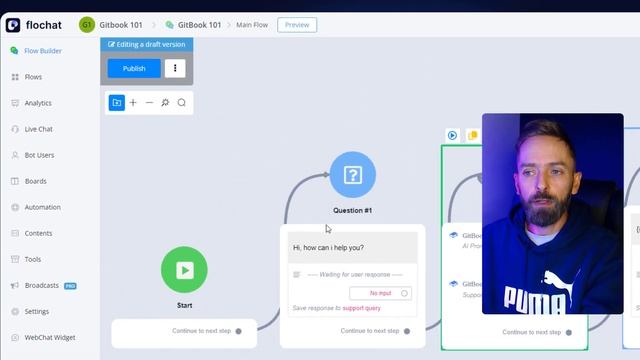Viewport: 640px width, 360px height.
Task: Open the three-dot menu beside Publish
Action: (175, 69)
